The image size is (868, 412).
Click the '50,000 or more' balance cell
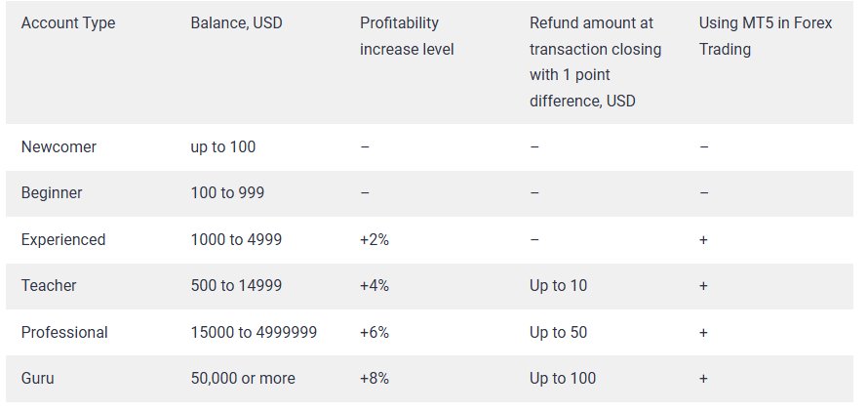(243, 378)
